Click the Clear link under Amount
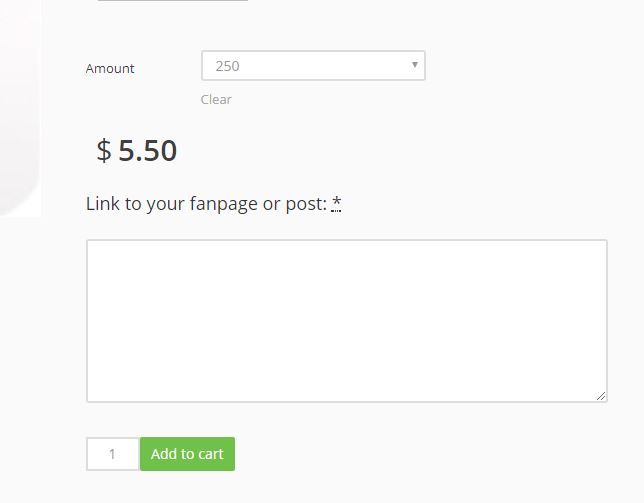Image resolution: width=644 pixels, height=503 pixels. pos(216,99)
